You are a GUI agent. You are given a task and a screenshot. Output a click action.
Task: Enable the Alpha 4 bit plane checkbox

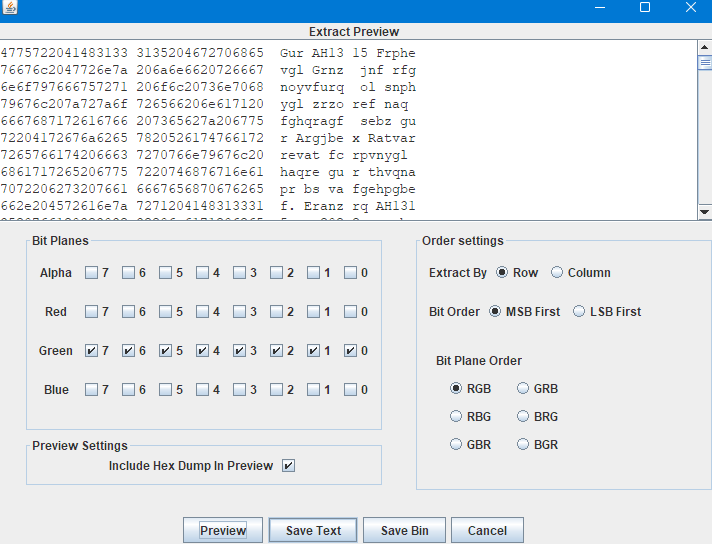click(x=202, y=272)
